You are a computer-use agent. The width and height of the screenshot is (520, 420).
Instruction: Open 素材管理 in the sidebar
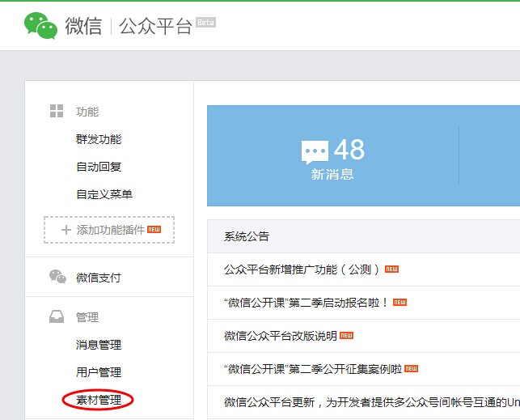coord(99,400)
